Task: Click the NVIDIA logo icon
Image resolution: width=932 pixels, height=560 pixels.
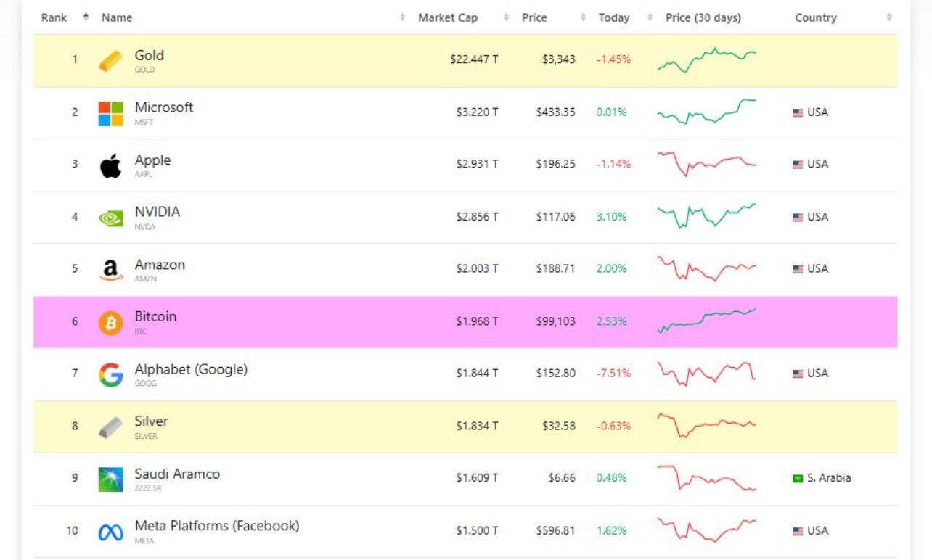Action: [110, 218]
